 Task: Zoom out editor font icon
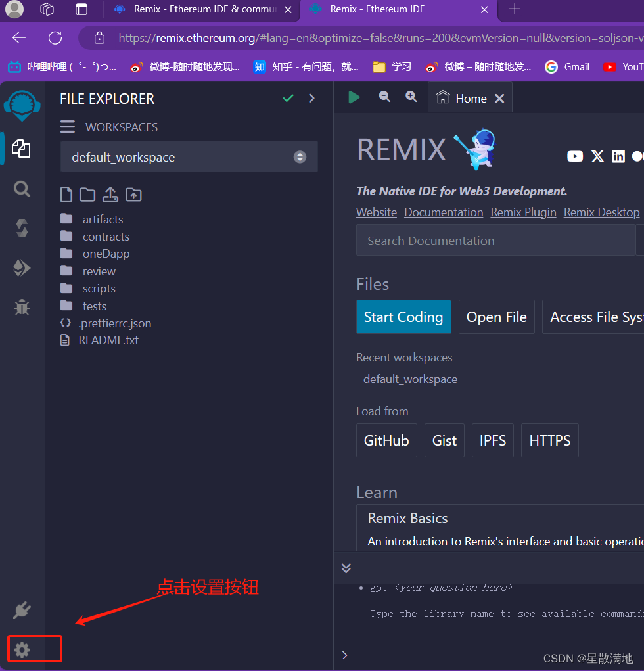pos(384,97)
